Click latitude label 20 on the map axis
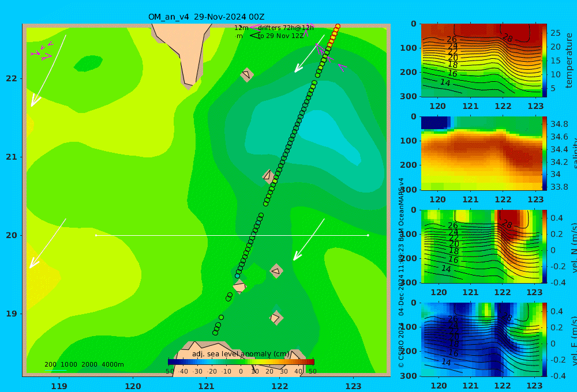577x392 pixels. (12, 235)
